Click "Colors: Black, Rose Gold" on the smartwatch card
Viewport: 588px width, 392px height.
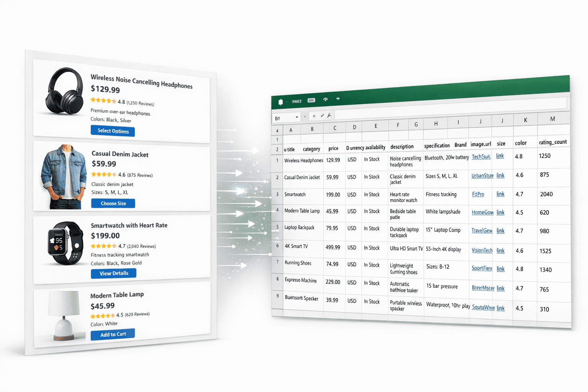tap(116, 263)
